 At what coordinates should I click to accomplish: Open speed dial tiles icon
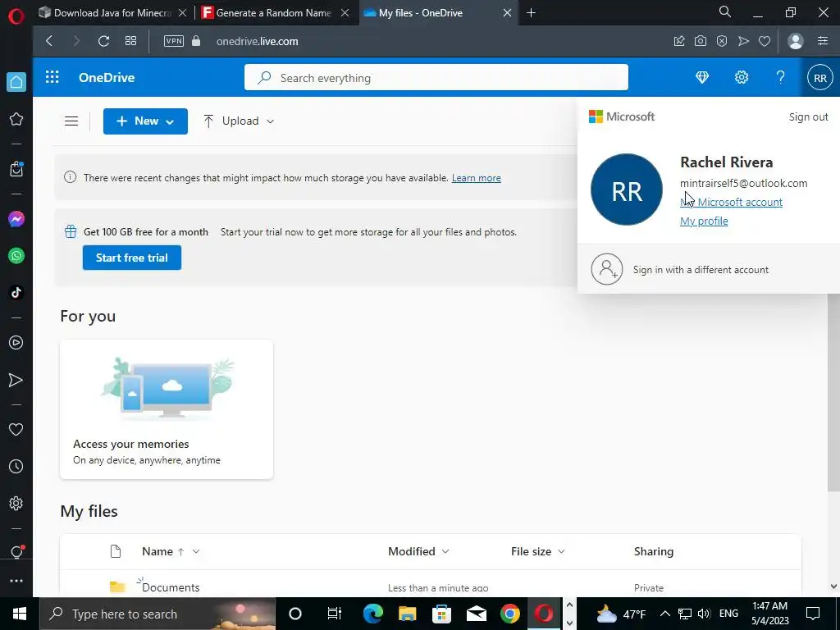pyautogui.click(x=130, y=41)
